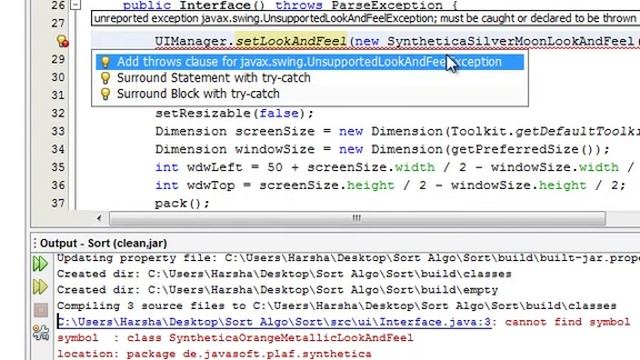The image size is (640, 360).
Task: Click line number 37 in gutter
Action: pyautogui.click(x=58, y=203)
